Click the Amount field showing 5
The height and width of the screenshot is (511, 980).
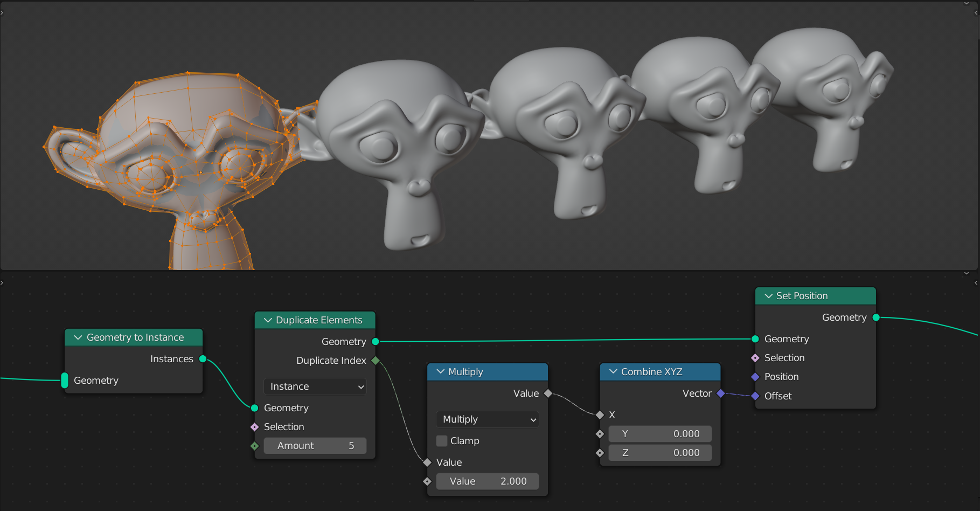(x=315, y=445)
